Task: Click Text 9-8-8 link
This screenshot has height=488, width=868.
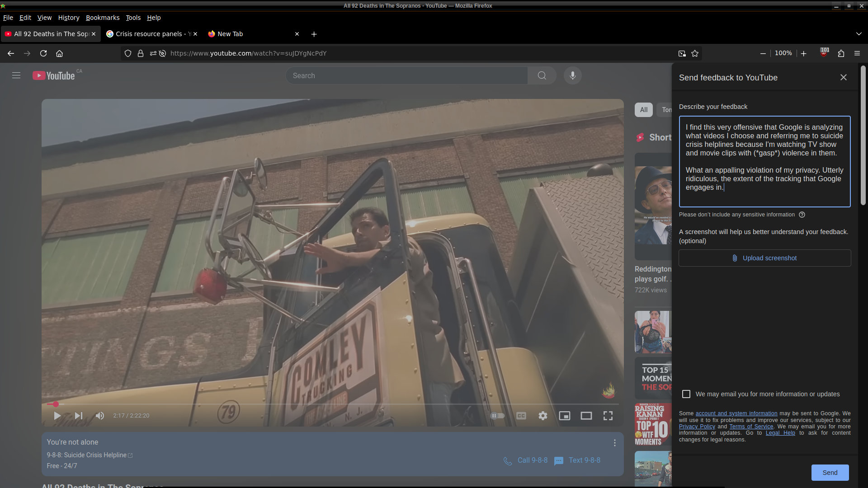Action: click(x=577, y=460)
